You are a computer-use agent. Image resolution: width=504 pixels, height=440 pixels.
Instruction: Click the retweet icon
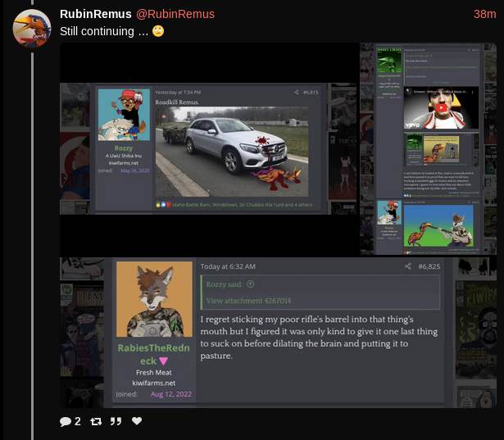96,421
